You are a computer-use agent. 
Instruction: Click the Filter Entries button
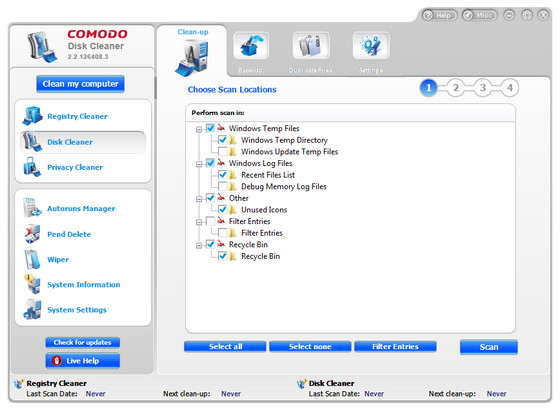(395, 346)
